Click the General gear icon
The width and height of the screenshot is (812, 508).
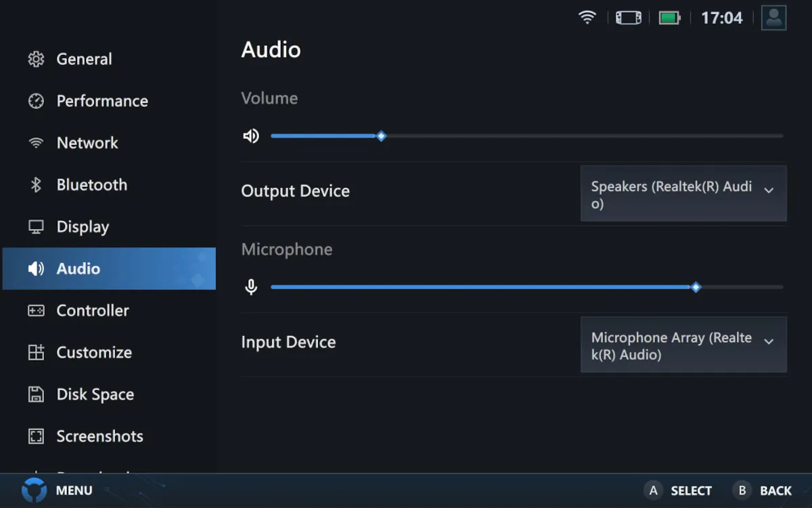click(x=36, y=59)
